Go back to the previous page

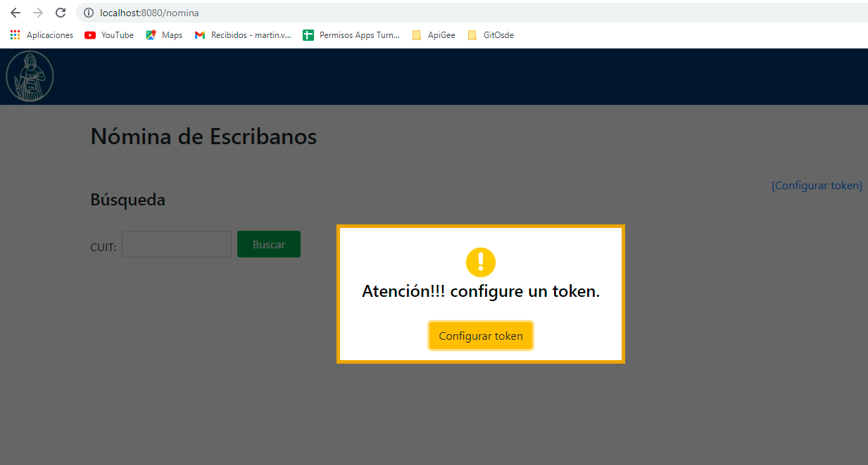(15, 13)
